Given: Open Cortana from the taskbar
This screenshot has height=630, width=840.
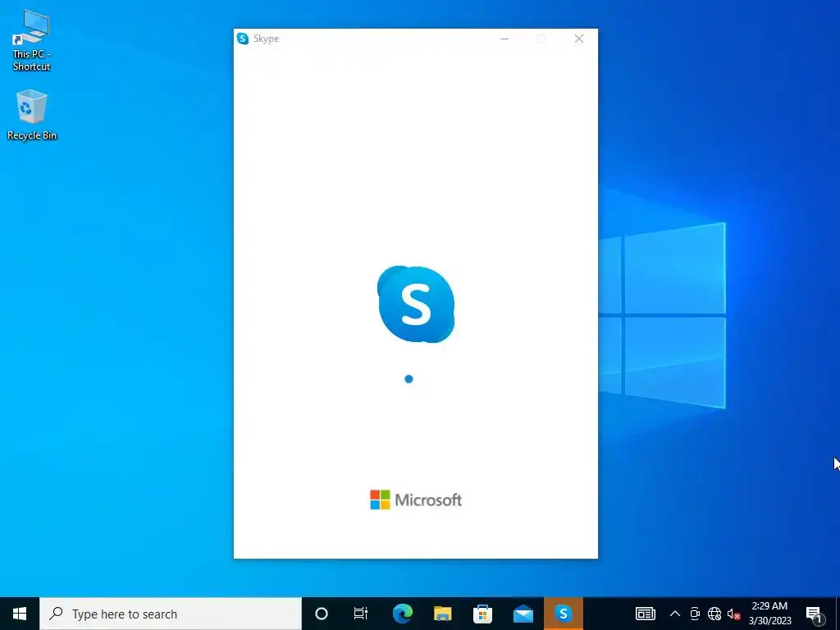Looking at the screenshot, I should click(x=322, y=614).
